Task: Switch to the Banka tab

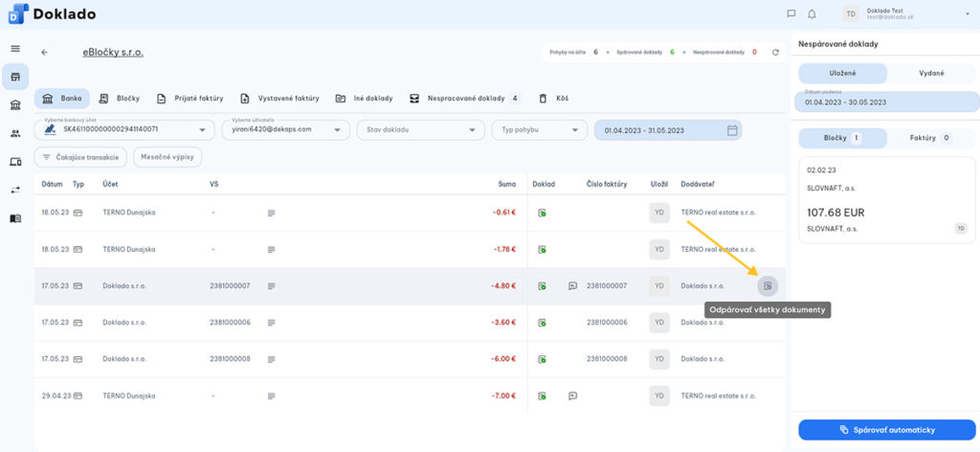Action: (62, 98)
